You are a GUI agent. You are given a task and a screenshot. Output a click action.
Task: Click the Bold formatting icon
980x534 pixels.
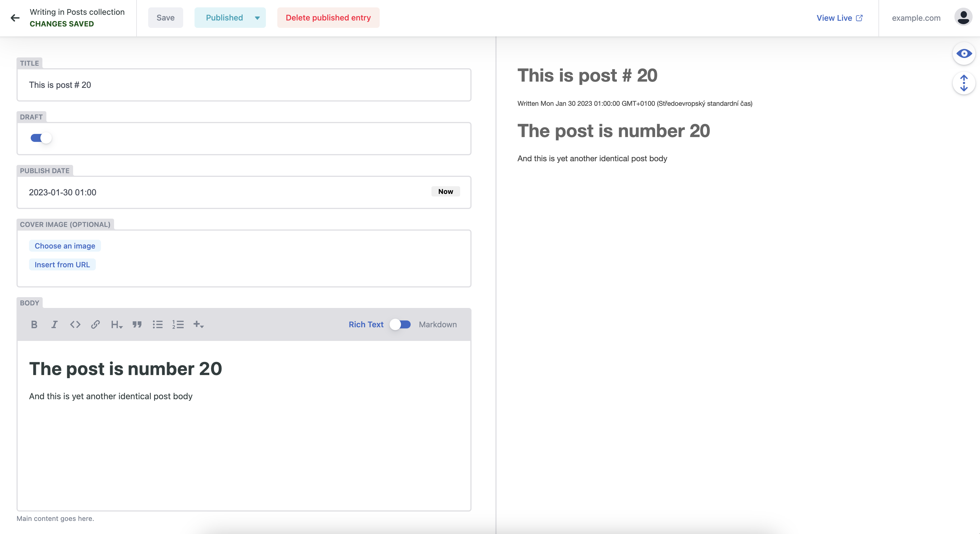pos(34,324)
